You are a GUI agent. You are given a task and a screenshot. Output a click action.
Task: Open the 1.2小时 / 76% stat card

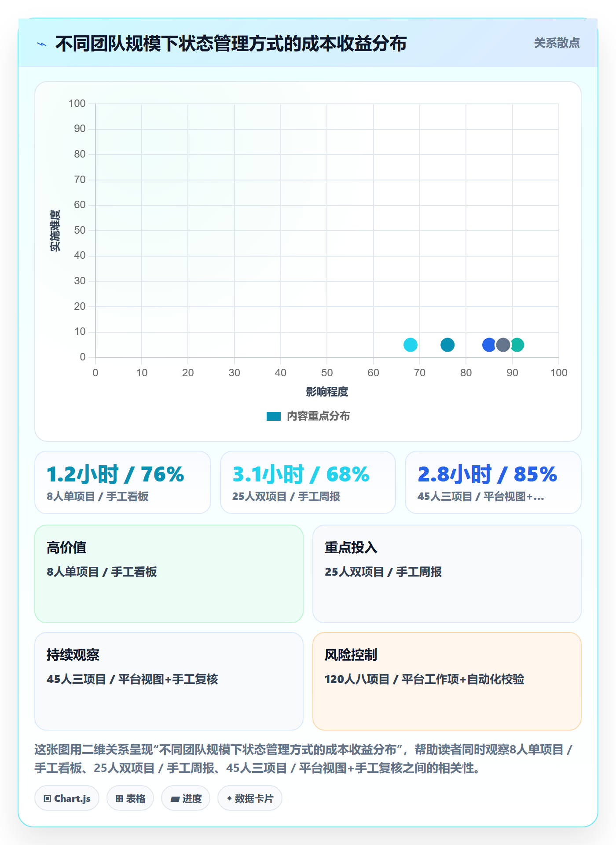click(x=123, y=482)
